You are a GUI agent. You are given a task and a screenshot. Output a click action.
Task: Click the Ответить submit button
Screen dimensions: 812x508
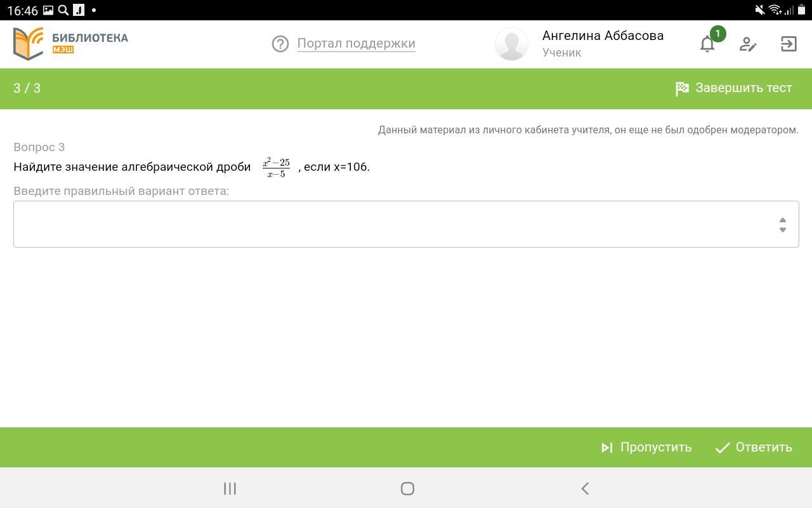click(754, 448)
